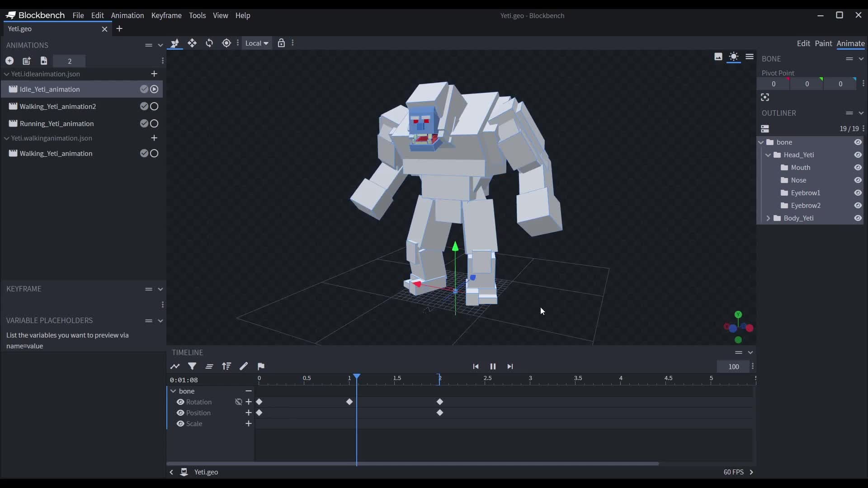Select Walking_Yeti_animation2 in animations list
The width and height of the screenshot is (868, 488).
point(58,107)
